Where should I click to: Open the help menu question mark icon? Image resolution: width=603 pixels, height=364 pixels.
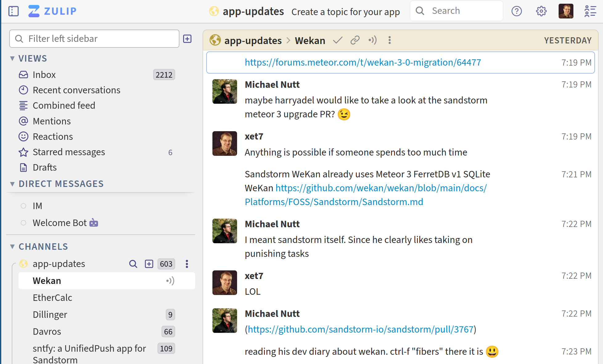517,11
